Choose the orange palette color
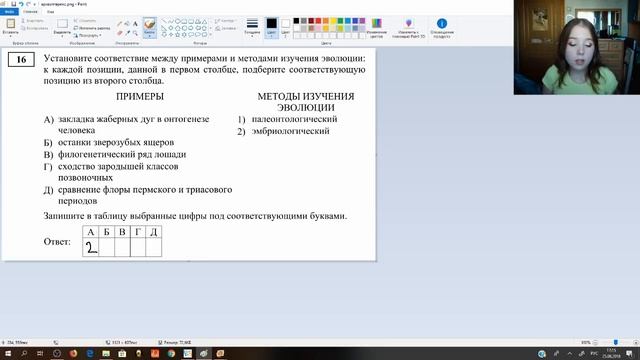640x360 pixels. 326,21
